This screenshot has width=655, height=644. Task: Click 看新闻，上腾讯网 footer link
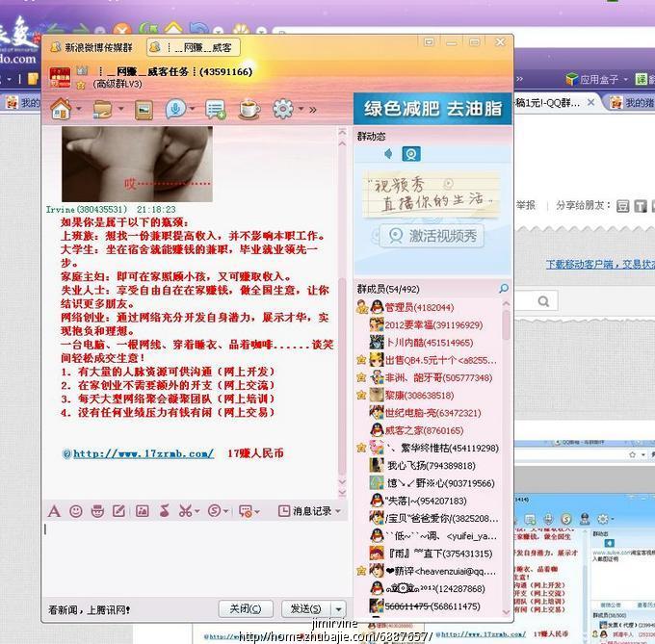(x=89, y=610)
